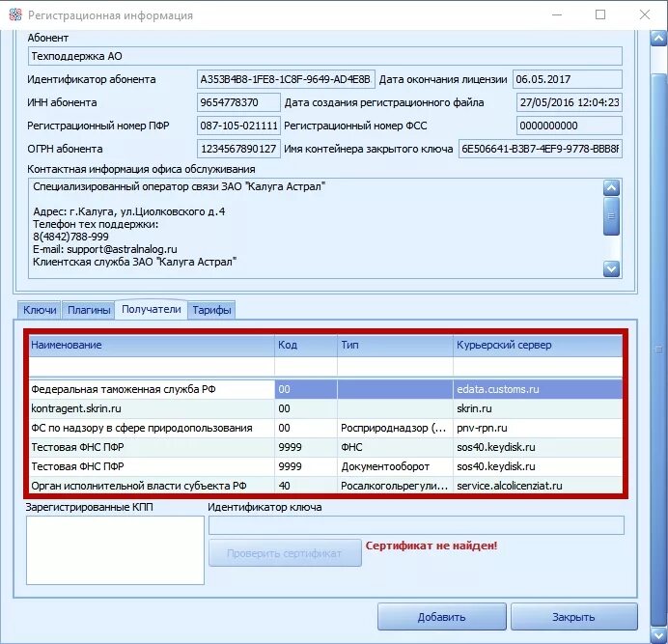Click contact info scroll up arrow

click(611, 187)
